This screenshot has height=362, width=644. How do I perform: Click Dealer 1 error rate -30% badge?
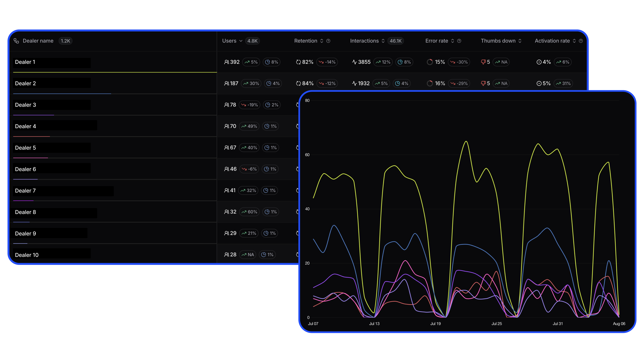[459, 62]
